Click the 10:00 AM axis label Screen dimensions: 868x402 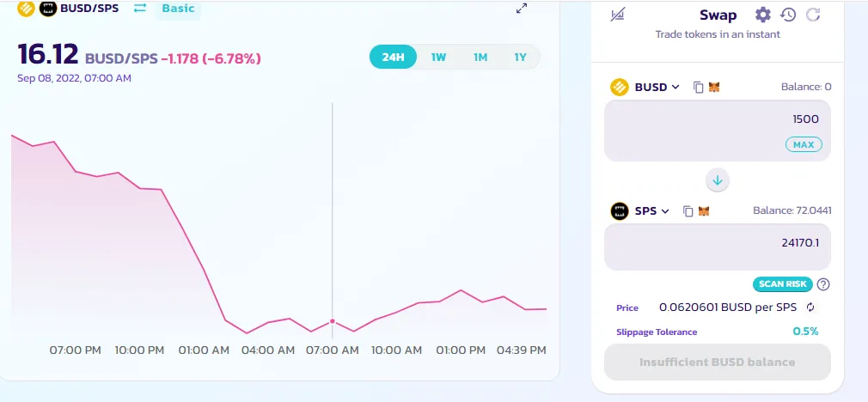396,350
